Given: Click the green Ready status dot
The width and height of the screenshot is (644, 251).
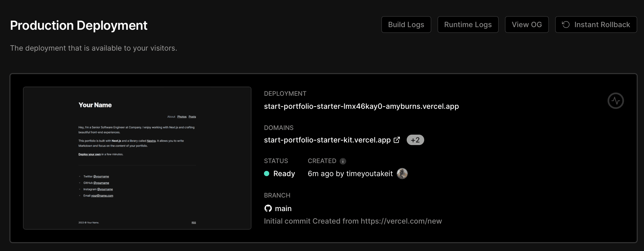Looking at the screenshot, I should coord(267,174).
